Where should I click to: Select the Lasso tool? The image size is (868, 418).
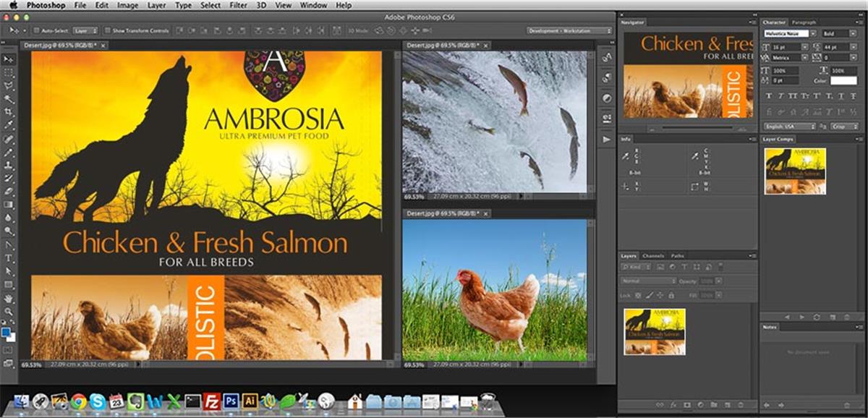click(x=9, y=85)
